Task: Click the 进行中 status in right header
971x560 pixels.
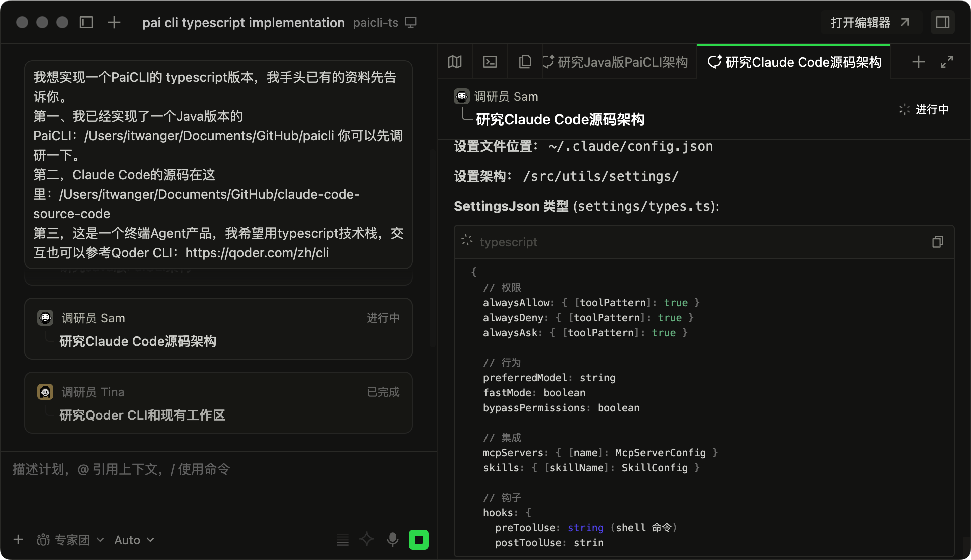Action: tap(924, 109)
